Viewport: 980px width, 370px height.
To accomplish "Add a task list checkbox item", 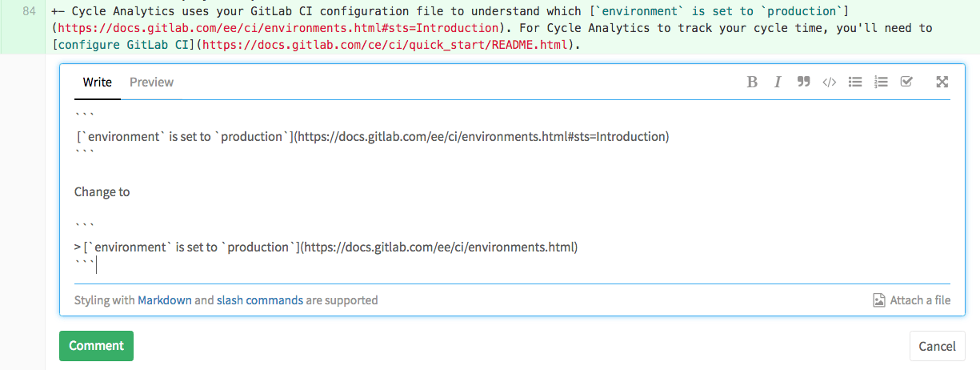I will click(906, 82).
